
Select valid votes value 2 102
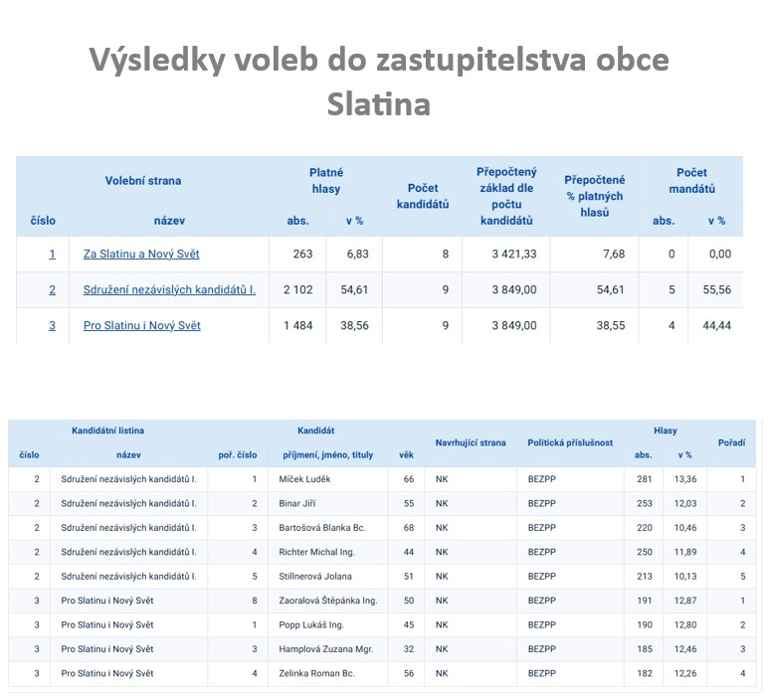tap(297, 289)
